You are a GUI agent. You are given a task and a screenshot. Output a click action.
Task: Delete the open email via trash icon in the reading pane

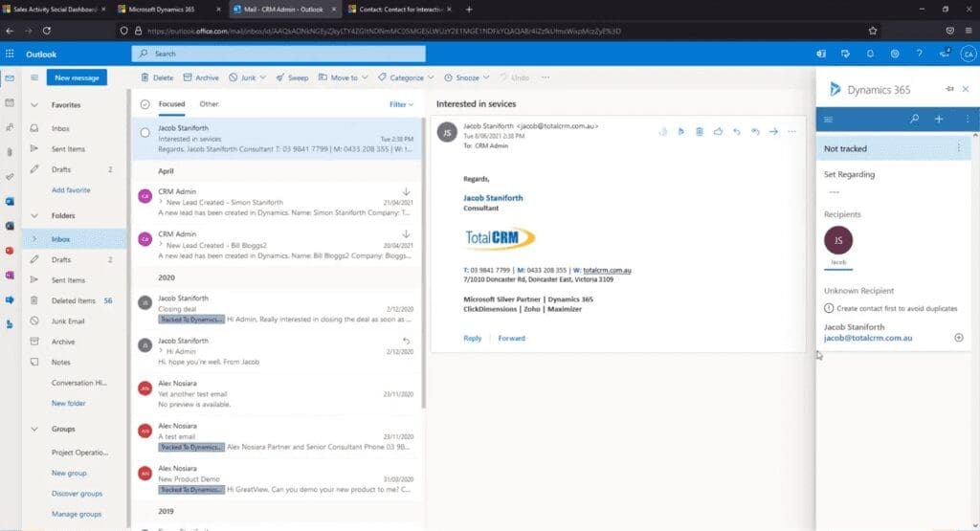coord(700,132)
